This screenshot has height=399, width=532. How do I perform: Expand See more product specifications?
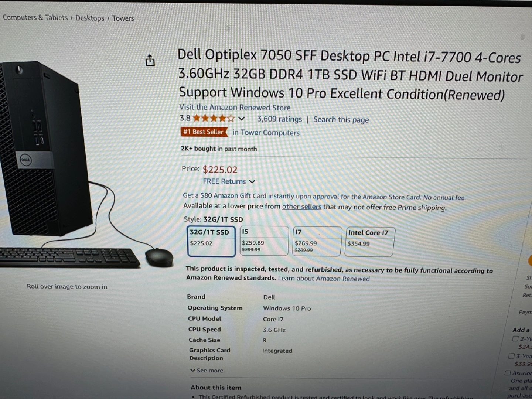[207, 370]
